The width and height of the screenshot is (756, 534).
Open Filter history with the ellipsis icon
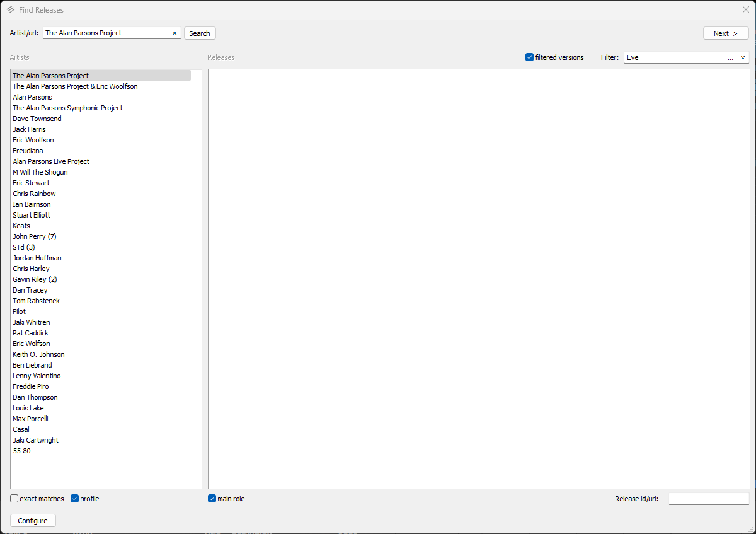click(731, 57)
